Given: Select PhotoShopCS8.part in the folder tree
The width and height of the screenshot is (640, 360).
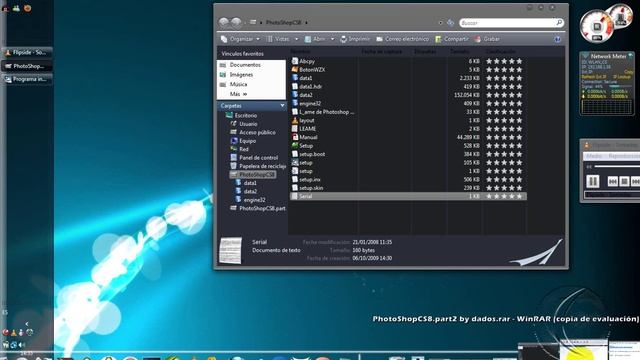Looking at the screenshot, I should click(x=258, y=209).
